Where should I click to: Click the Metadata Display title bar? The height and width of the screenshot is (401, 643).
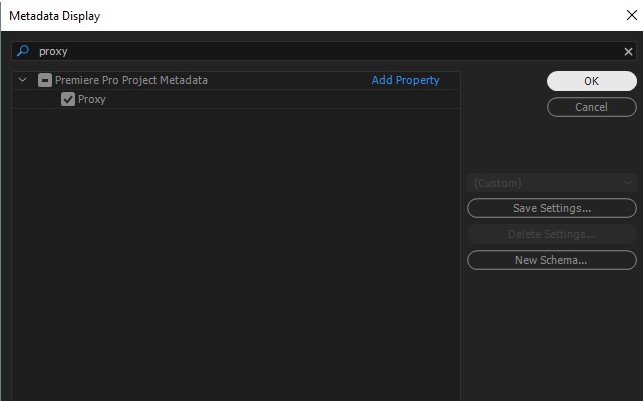[300, 16]
